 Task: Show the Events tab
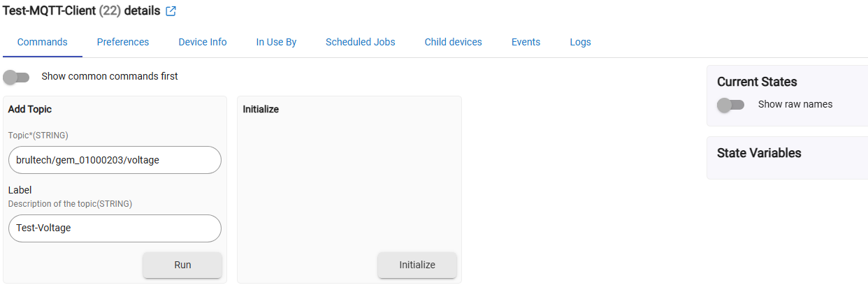(526, 42)
